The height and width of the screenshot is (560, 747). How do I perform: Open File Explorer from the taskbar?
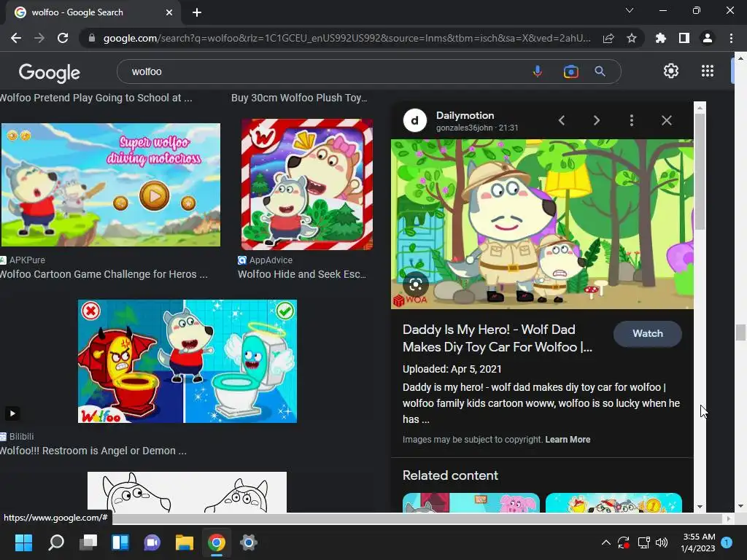coord(185,542)
